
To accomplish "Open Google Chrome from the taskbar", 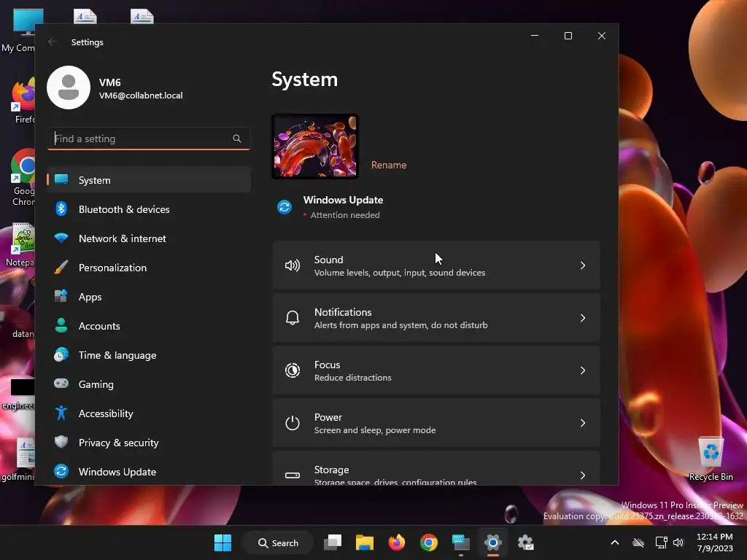I will (429, 542).
